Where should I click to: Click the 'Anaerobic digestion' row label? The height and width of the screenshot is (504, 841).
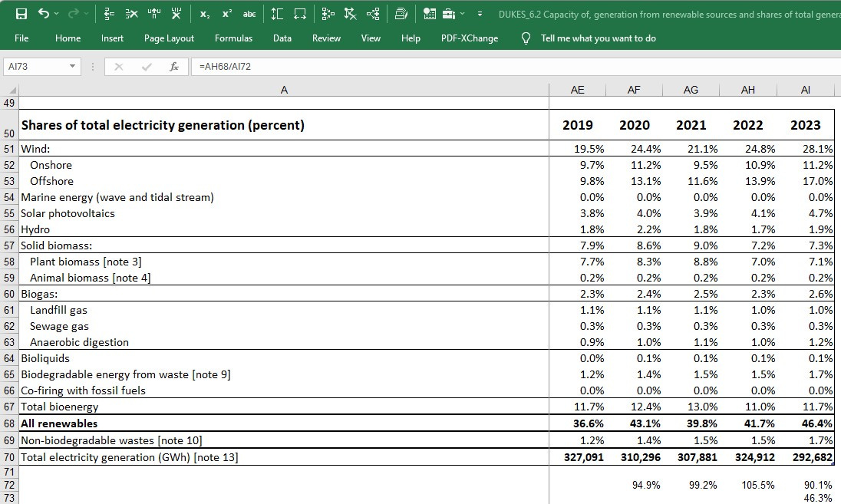pos(79,342)
